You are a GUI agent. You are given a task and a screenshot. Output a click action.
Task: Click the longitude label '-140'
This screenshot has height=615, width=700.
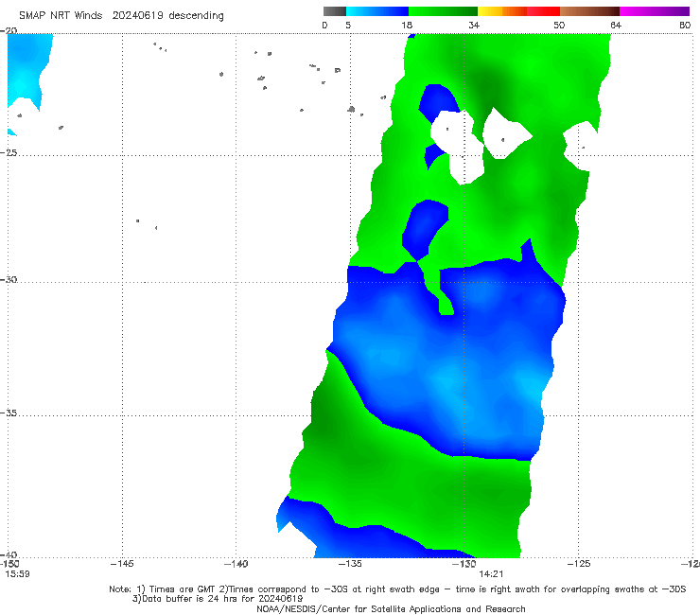coord(236,564)
